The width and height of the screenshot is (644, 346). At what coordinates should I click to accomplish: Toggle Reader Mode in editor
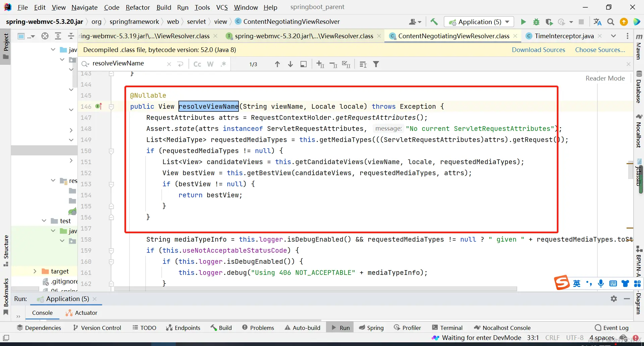click(605, 78)
